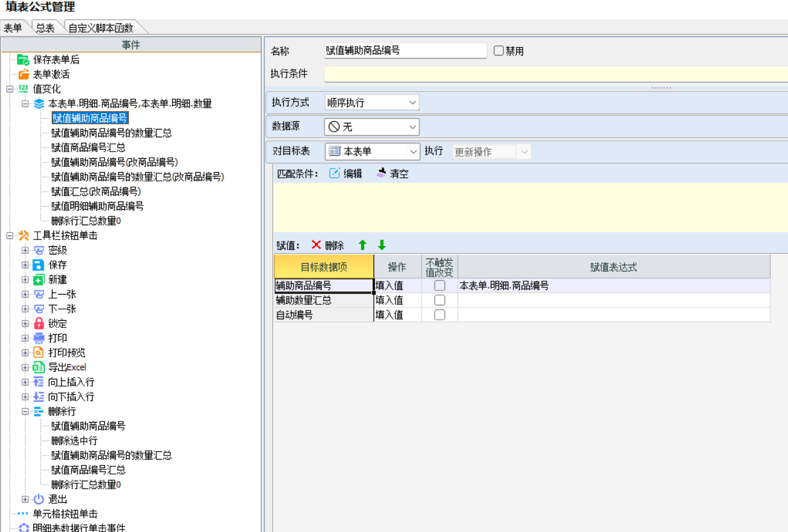Screen dimensions: 788x532
Task: Click the 执行条件 yellow input field
Action: pos(555,74)
